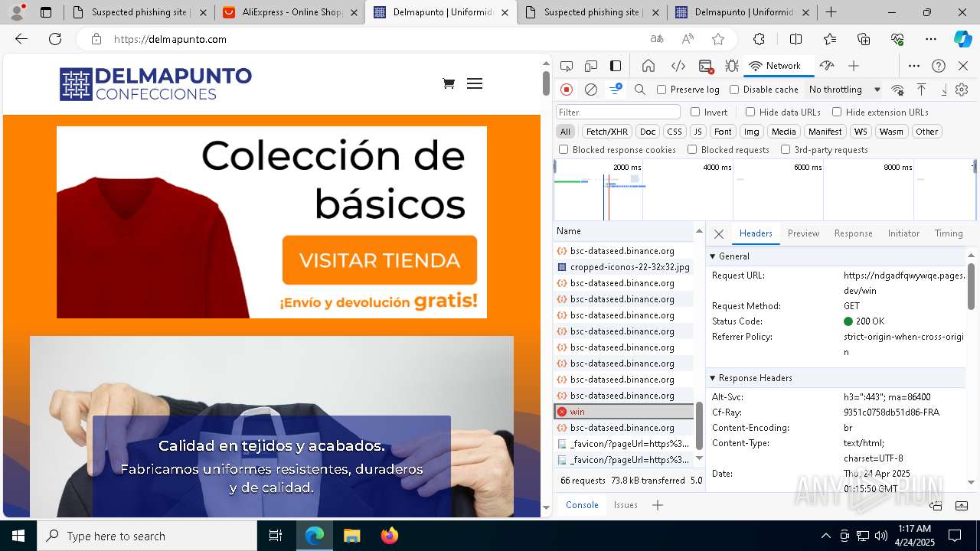Open File Explorer from taskbar
Viewport: 980px width, 551px height.
tap(351, 536)
